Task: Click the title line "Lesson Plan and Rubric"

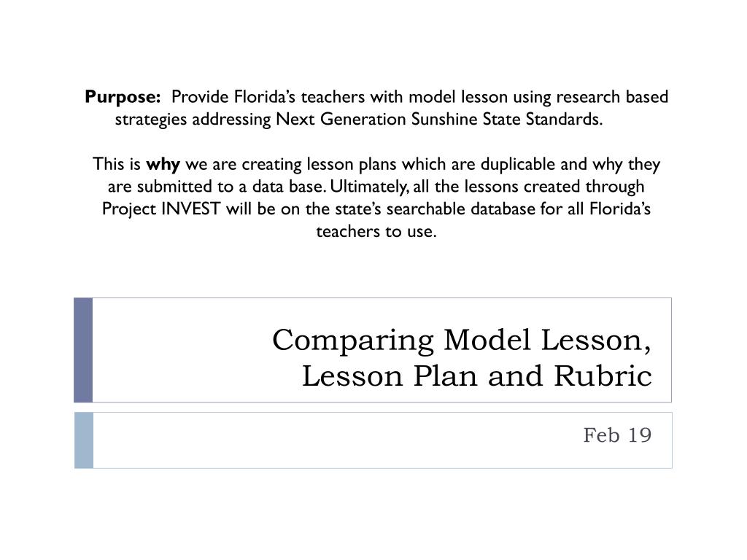Action: 477,376
